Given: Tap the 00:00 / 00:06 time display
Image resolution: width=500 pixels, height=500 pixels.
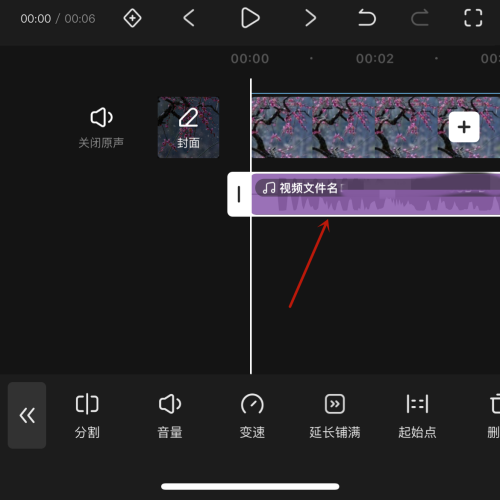Looking at the screenshot, I should (58, 19).
